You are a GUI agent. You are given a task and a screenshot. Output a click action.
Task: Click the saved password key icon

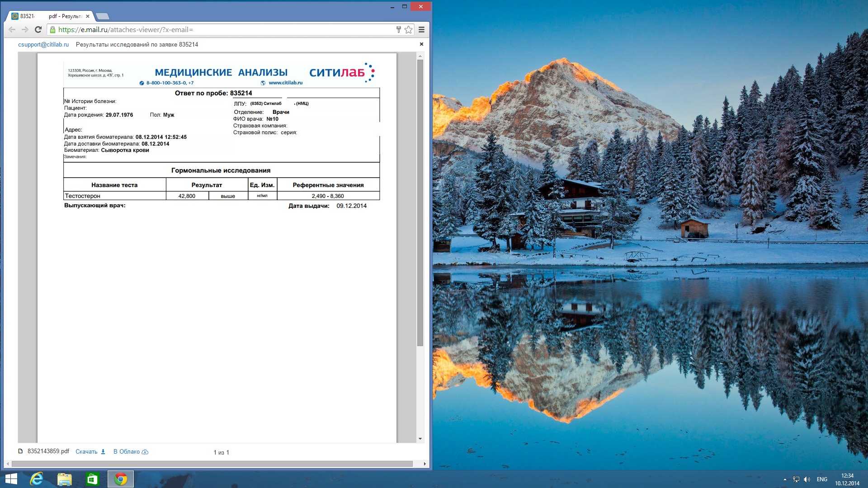coord(398,30)
